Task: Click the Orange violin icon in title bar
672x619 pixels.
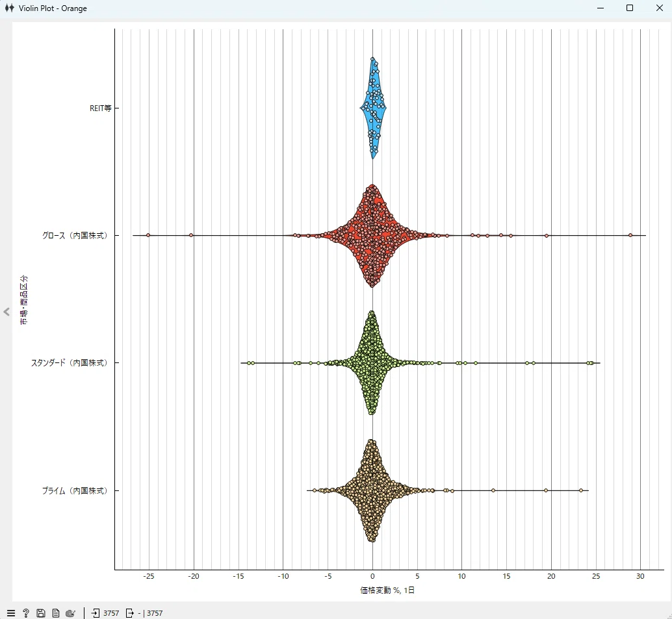Action: tap(10, 8)
